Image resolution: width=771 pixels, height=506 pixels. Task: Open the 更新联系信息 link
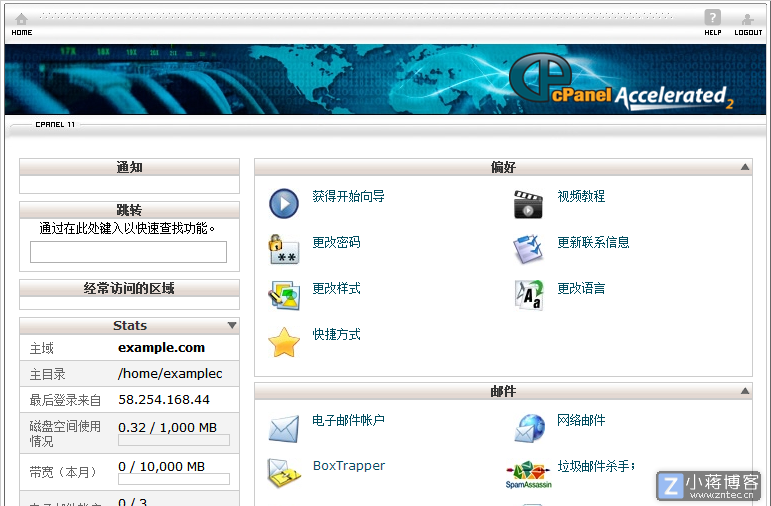593,242
